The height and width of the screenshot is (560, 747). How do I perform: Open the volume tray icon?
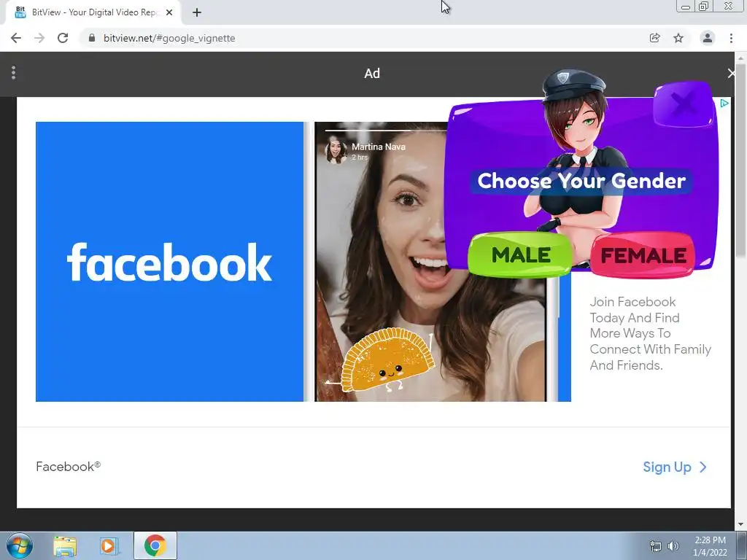click(673, 546)
